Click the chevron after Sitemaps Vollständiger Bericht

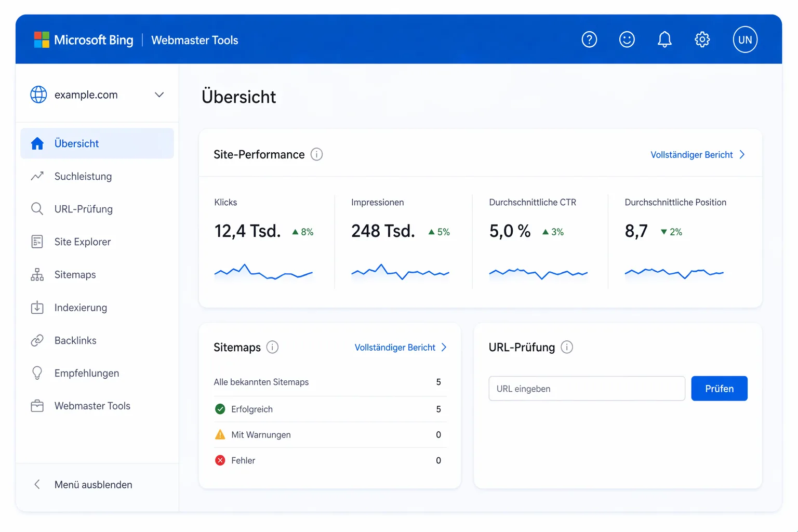click(x=444, y=347)
